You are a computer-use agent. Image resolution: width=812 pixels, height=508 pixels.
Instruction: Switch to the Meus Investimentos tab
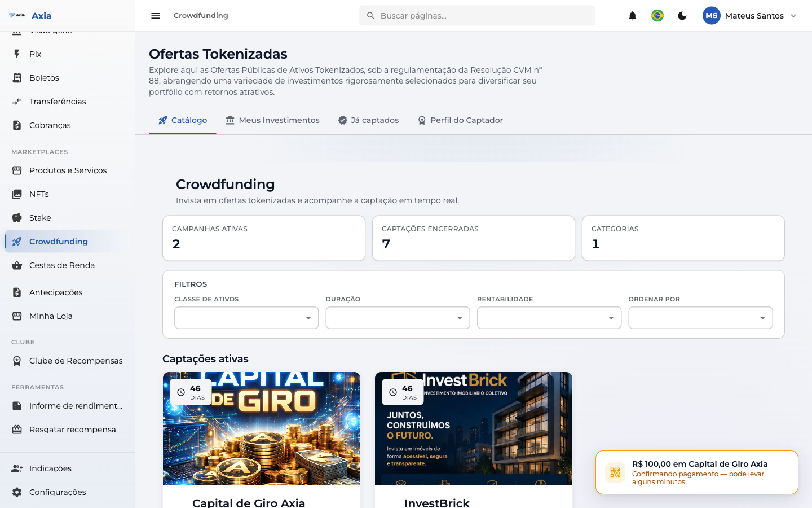[272, 120]
